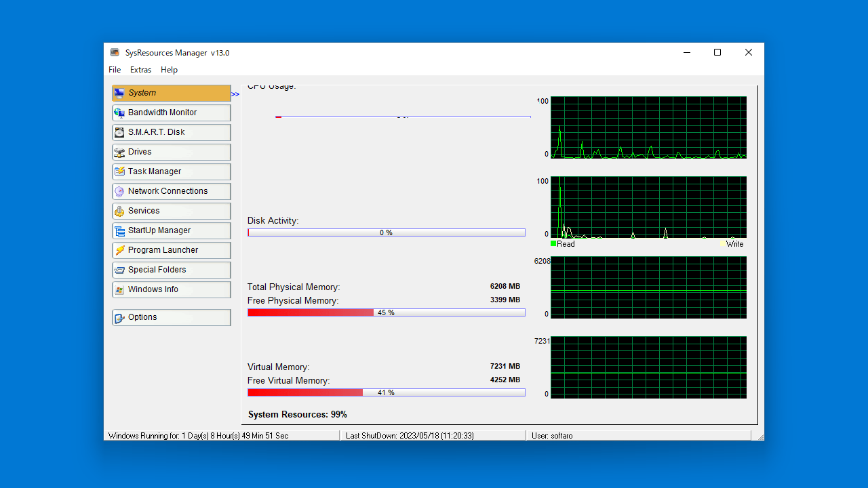Click Last ShutDown status bar entry

point(433,436)
